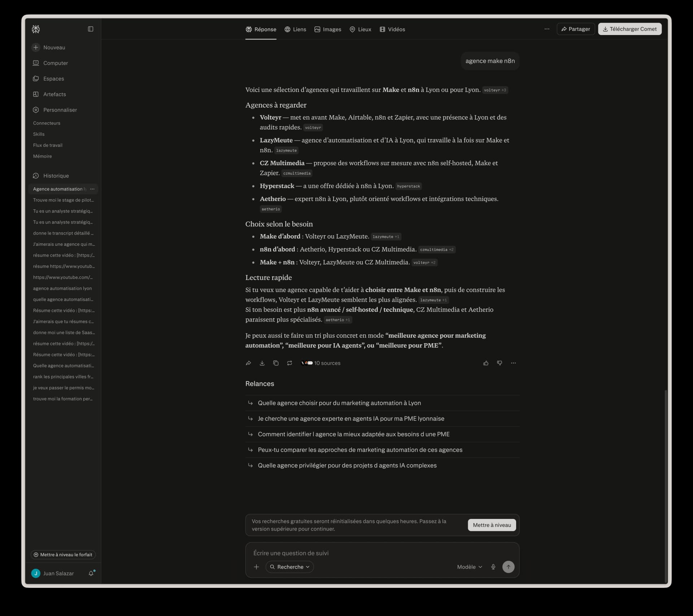Image resolution: width=693 pixels, height=616 pixels.
Task: Open the czmultimedia citation chip after Zapier
Action: (x=297, y=173)
